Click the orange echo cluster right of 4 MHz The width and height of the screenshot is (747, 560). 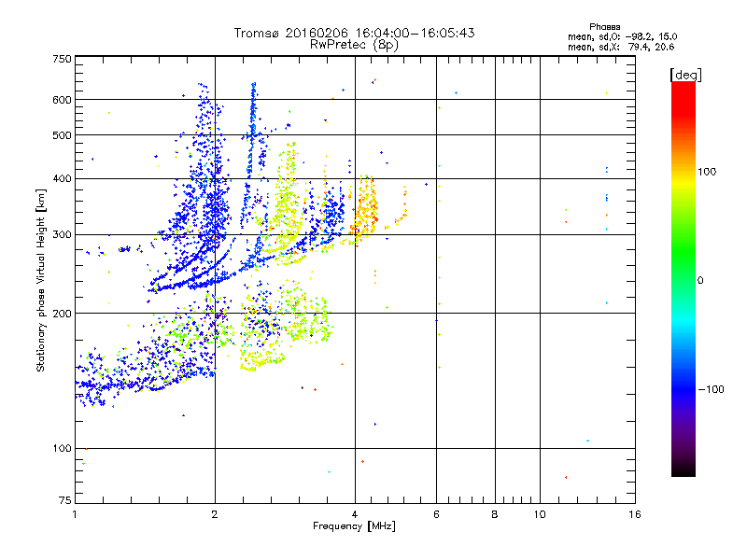tap(366, 209)
